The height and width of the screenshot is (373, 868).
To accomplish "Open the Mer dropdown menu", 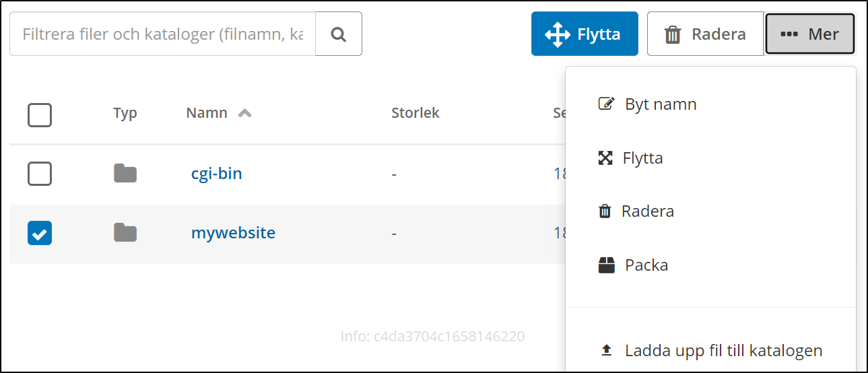I will click(809, 34).
